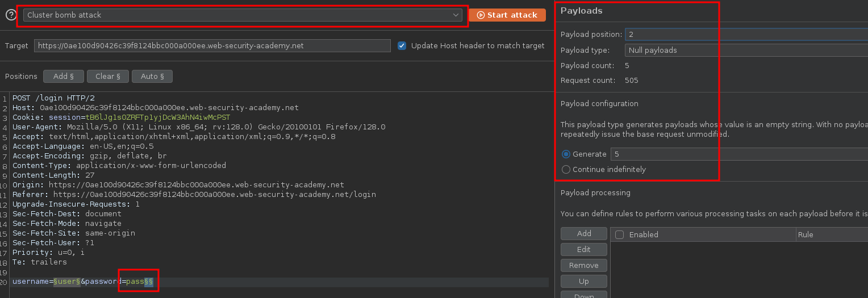The image size is (868, 298).
Task: Click Remove in the Payload processing section
Action: (583, 266)
